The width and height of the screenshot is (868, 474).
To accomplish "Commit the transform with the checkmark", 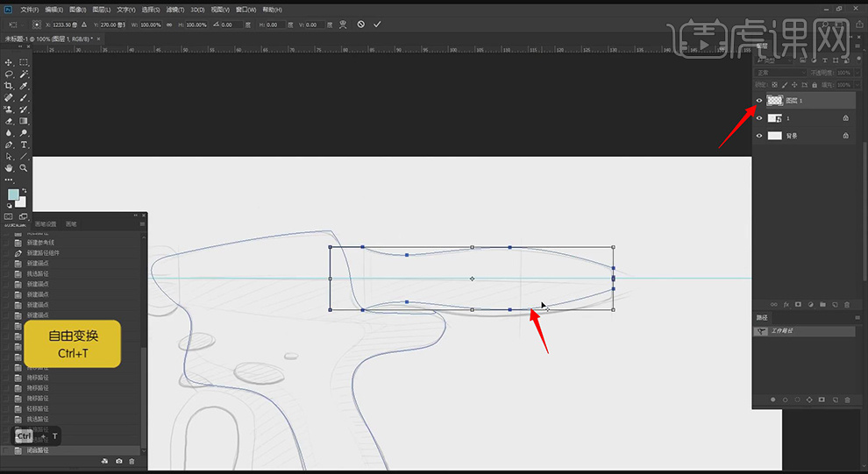I will click(377, 25).
